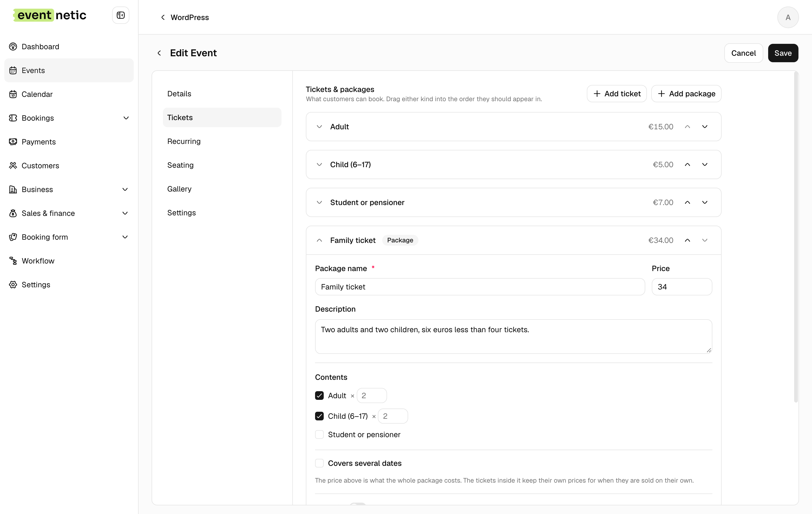Expand the Adult ticket row
The height and width of the screenshot is (514, 812).
(319, 127)
